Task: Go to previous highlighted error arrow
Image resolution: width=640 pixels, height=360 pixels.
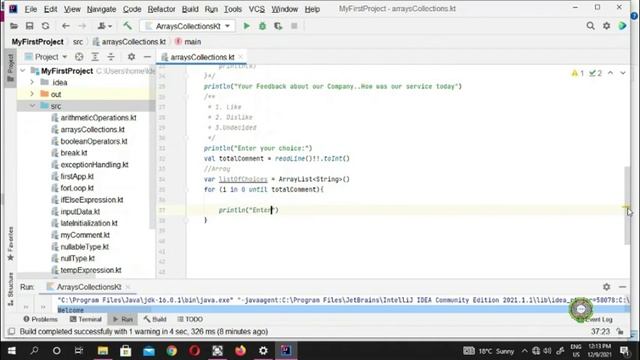Action: 610,73
